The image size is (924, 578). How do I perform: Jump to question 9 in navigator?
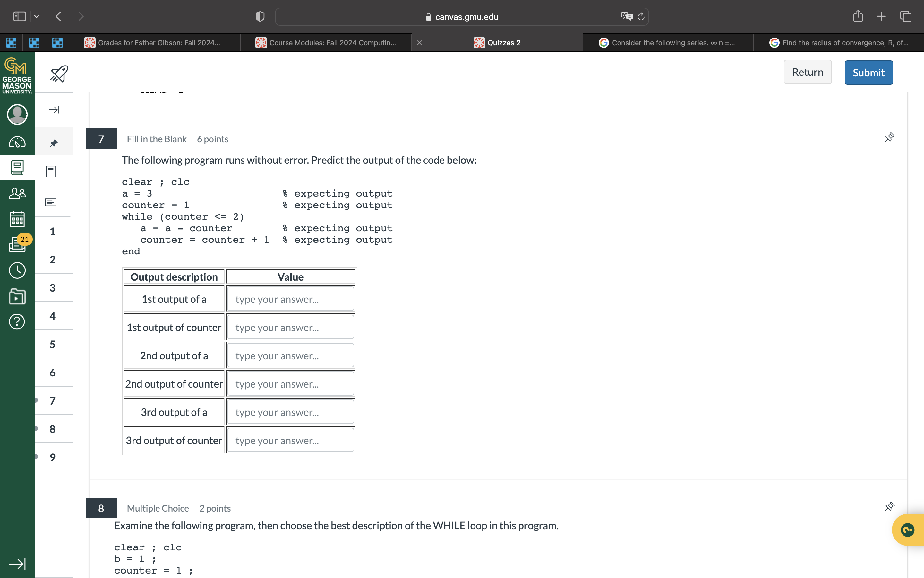[x=53, y=458]
